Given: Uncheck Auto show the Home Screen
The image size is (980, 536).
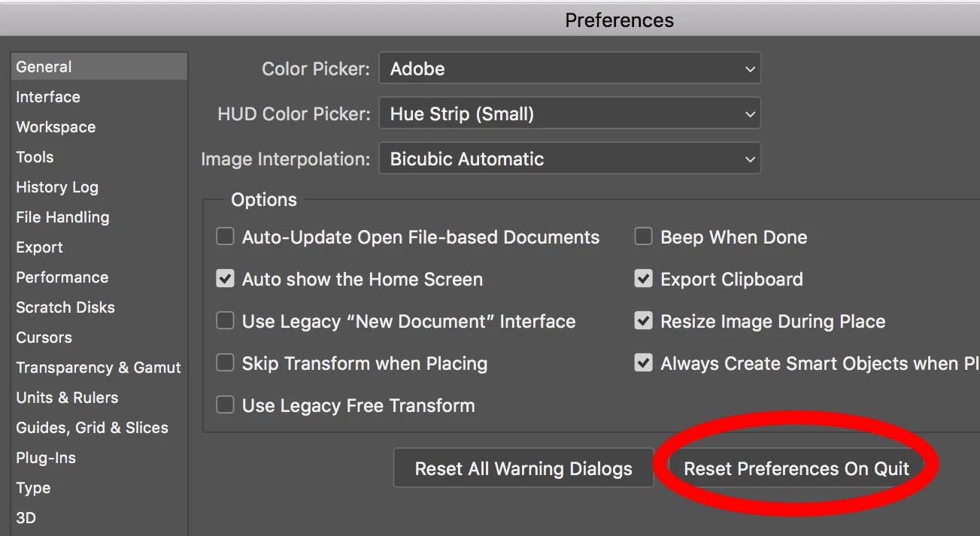Looking at the screenshot, I should coord(225,279).
